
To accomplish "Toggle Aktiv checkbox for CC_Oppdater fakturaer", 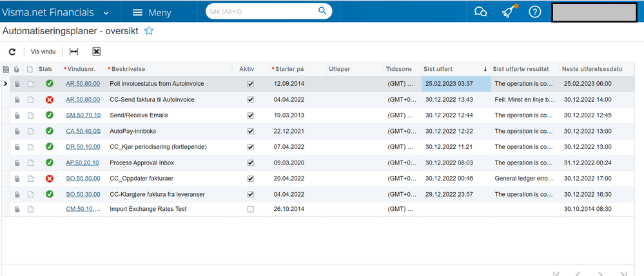I will point(251,179).
